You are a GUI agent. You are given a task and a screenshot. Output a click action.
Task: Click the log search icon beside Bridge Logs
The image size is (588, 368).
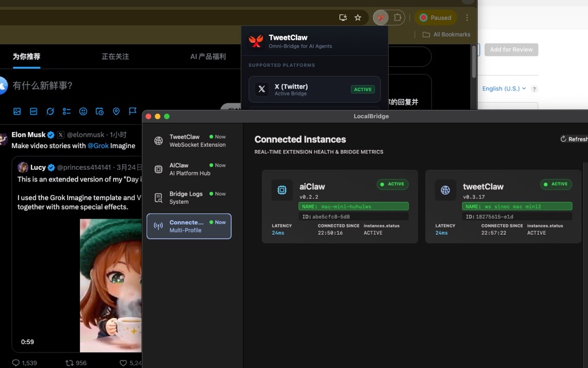(x=158, y=198)
